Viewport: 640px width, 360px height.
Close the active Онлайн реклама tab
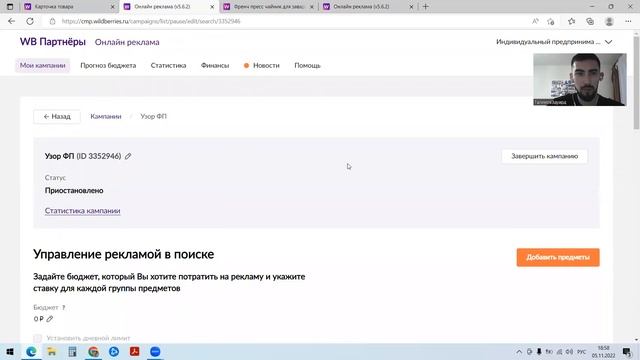[212, 7]
